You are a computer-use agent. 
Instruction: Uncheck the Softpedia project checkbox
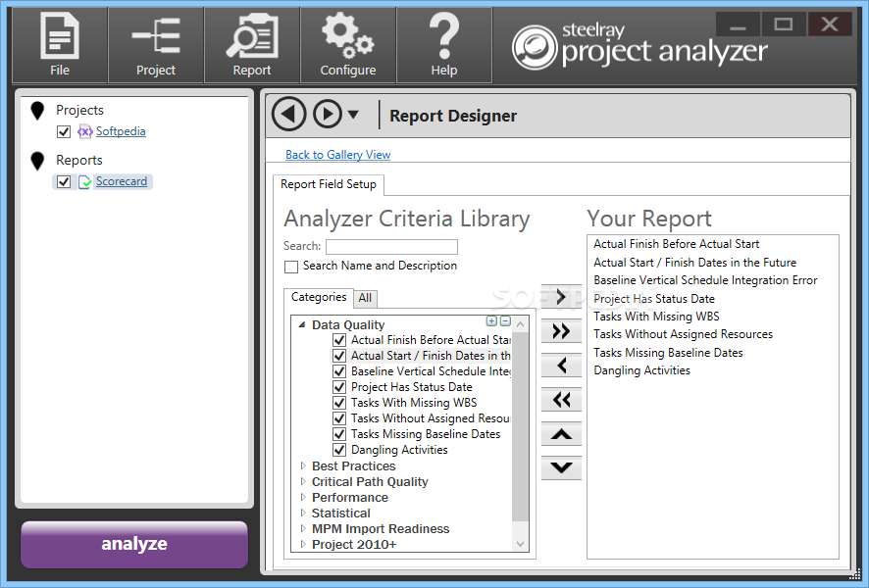(x=64, y=131)
